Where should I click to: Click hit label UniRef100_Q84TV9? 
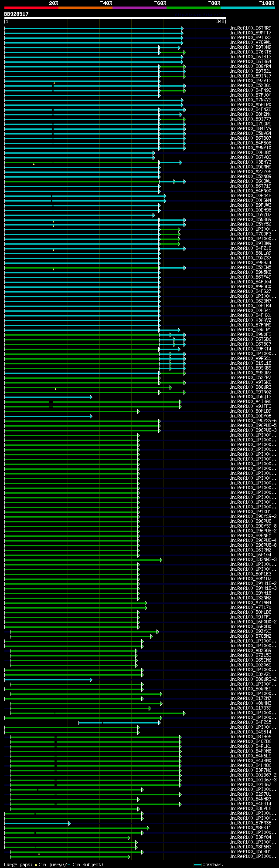(251, 128)
